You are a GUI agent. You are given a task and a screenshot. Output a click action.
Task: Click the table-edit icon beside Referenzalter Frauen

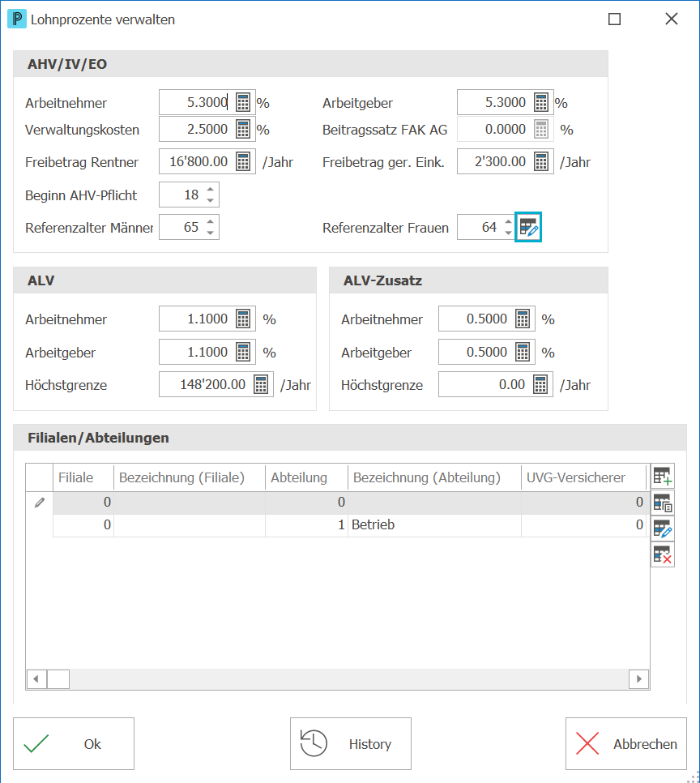pyautogui.click(x=528, y=227)
